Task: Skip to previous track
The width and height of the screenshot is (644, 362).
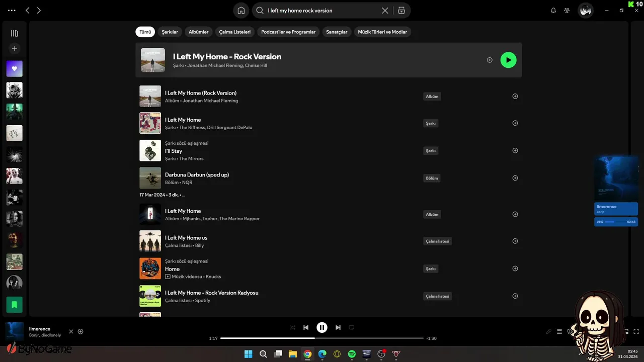Action: pos(306,327)
